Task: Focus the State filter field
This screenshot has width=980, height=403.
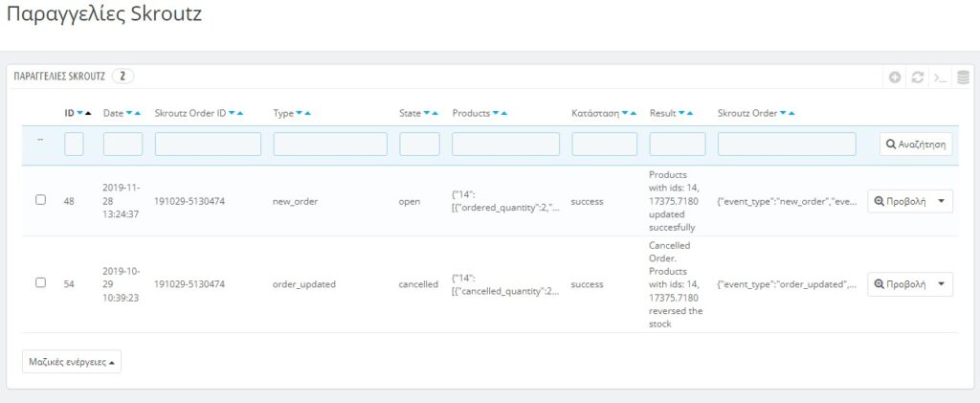Action: 419,145
